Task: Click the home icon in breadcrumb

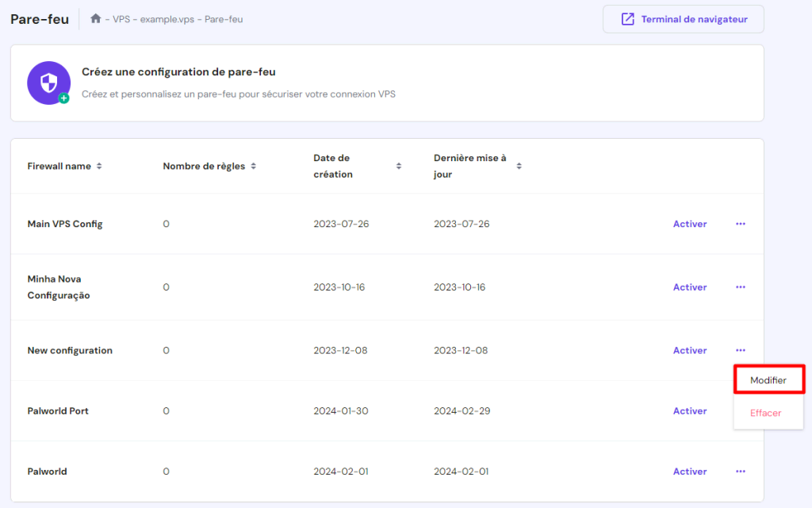Action: click(x=96, y=19)
